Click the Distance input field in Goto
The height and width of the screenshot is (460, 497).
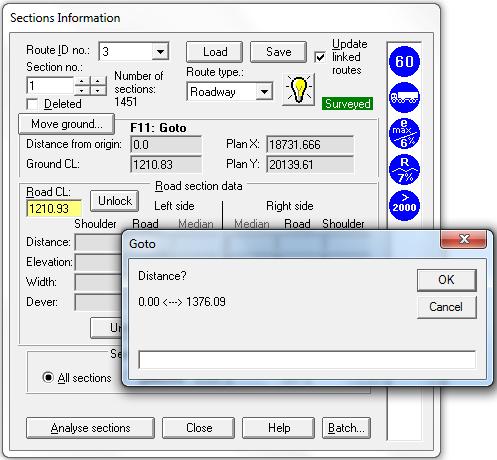pos(307,360)
